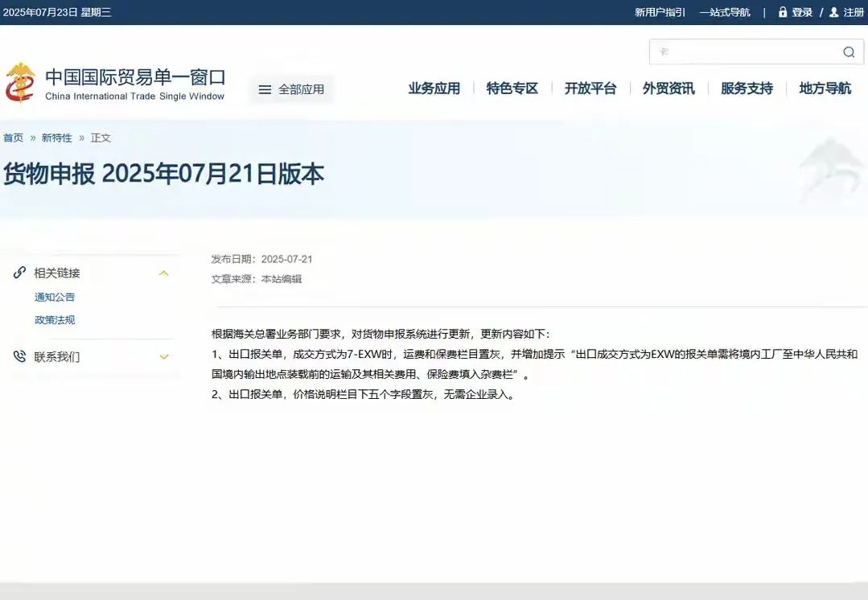
Task: Expand the 联系我们 section
Action: tap(164, 356)
